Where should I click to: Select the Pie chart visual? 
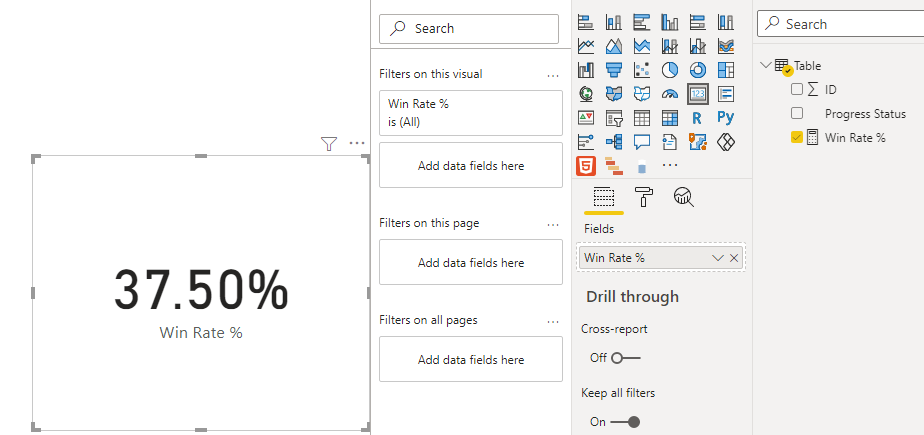(669, 70)
